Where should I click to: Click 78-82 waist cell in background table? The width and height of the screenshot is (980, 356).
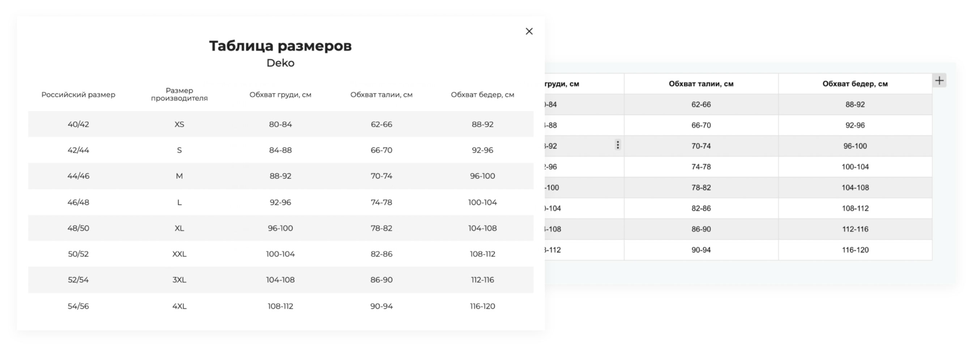click(x=701, y=188)
